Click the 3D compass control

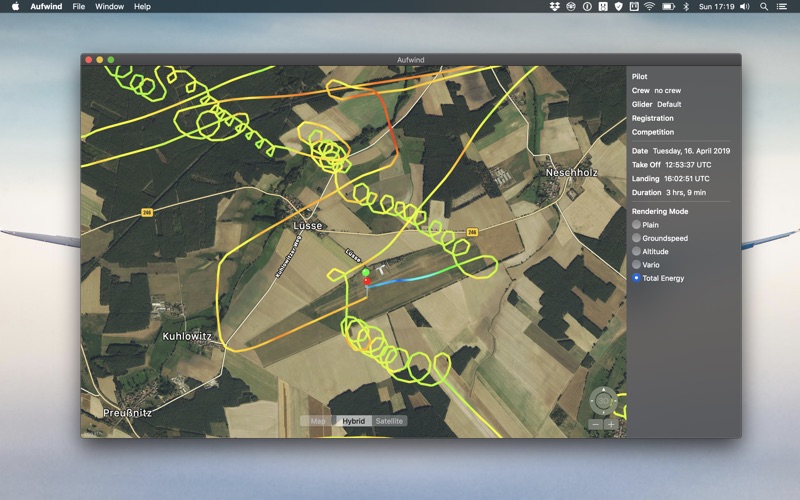pos(604,401)
